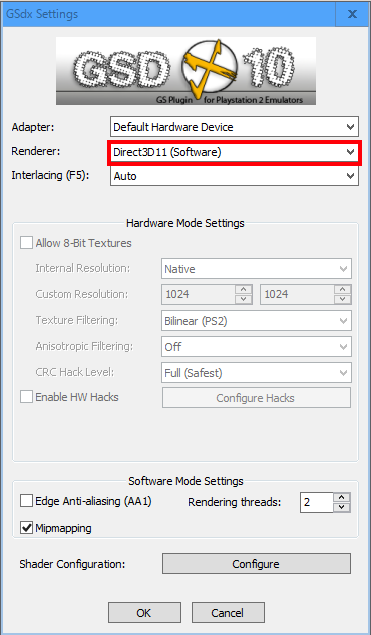Increase first Custom Resolution value arrow
Screen dimensions: 371x635
tap(244, 290)
